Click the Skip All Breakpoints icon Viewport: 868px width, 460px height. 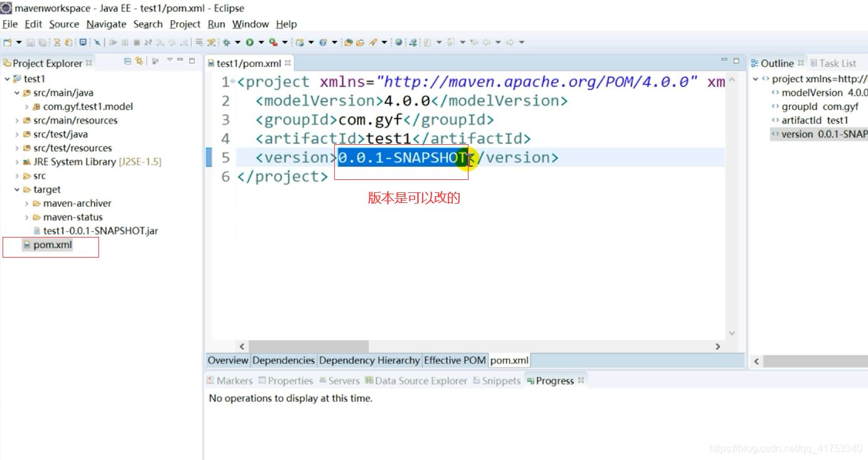[x=97, y=42]
